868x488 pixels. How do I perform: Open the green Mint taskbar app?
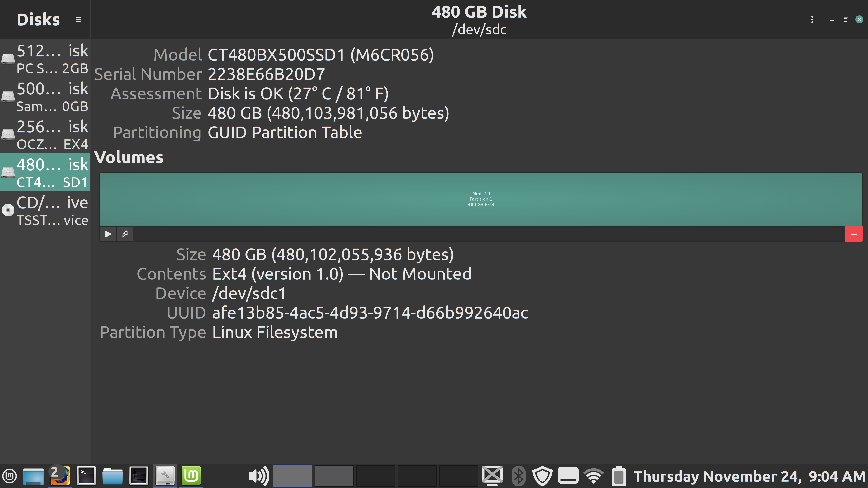coord(191,476)
